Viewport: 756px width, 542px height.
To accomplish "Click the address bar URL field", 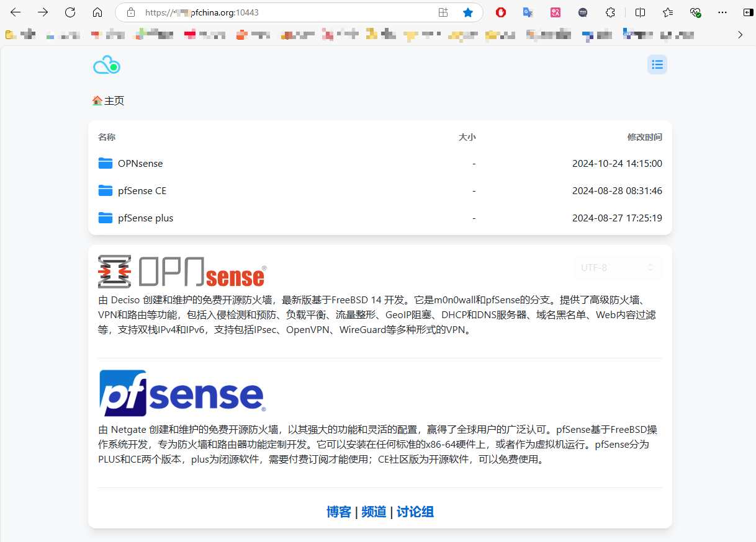I will 279,12.
